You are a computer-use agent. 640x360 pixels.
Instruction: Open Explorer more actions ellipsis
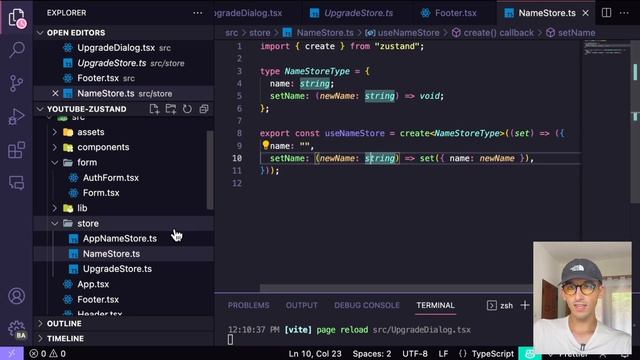point(198,13)
